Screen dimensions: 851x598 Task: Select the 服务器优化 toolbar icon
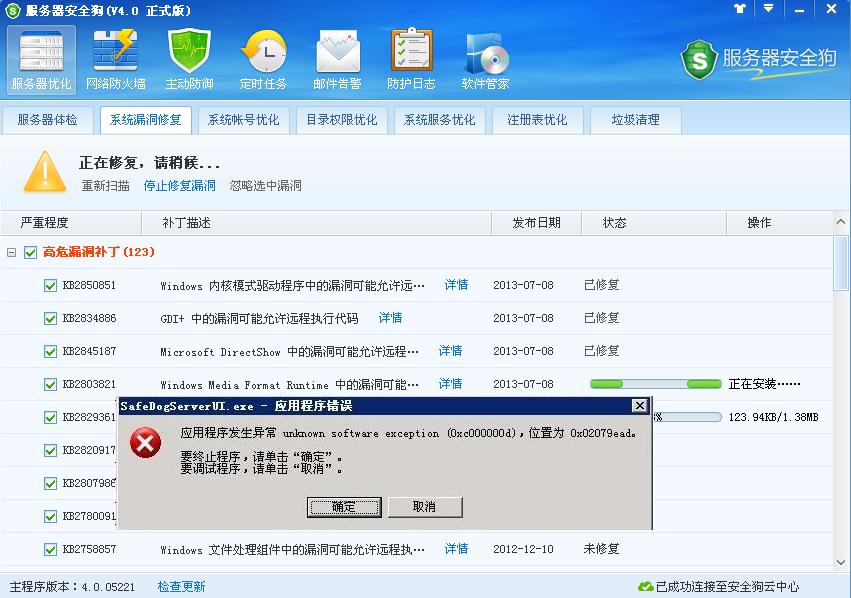tap(41, 58)
